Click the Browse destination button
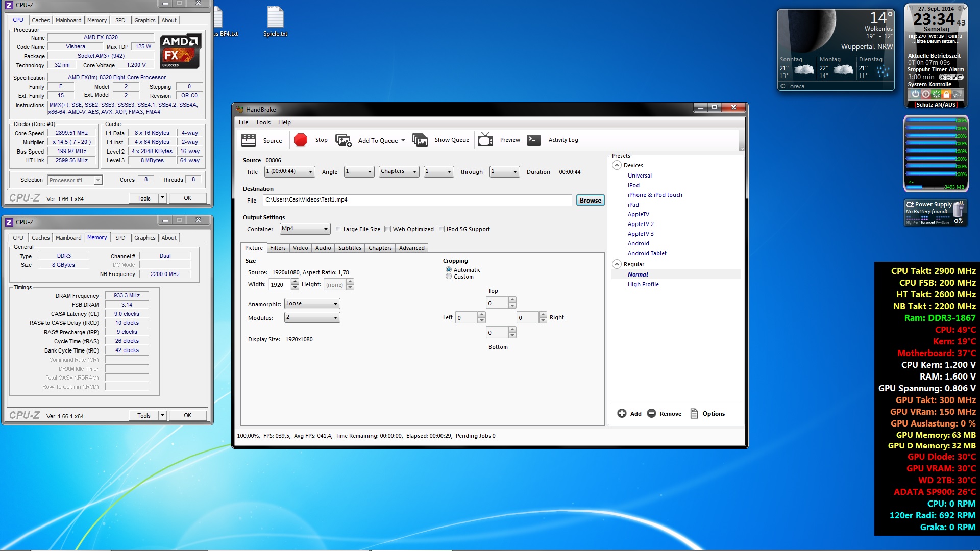Image resolution: width=980 pixels, height=551 pixels. point(590,200)
